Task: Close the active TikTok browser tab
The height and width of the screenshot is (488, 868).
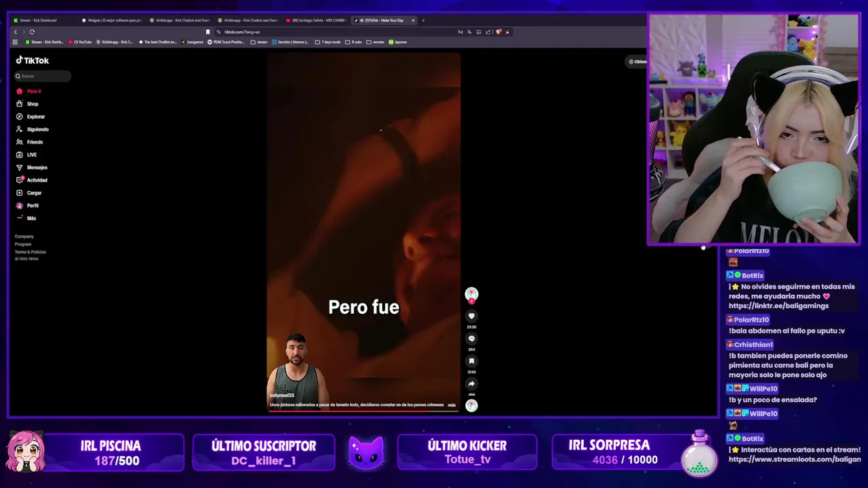Action: [412, 20]
